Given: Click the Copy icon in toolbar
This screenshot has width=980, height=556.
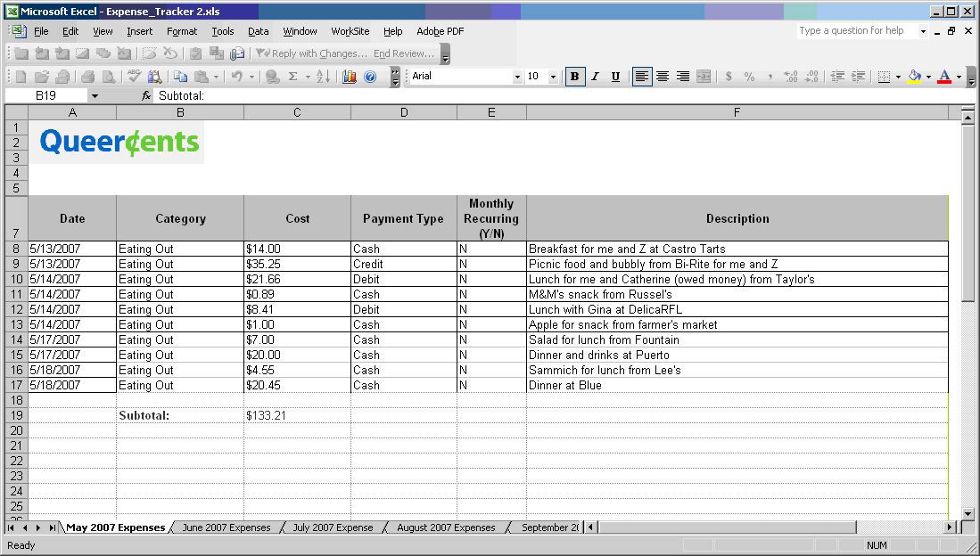Looking at the screenshot, I should 181,77.
